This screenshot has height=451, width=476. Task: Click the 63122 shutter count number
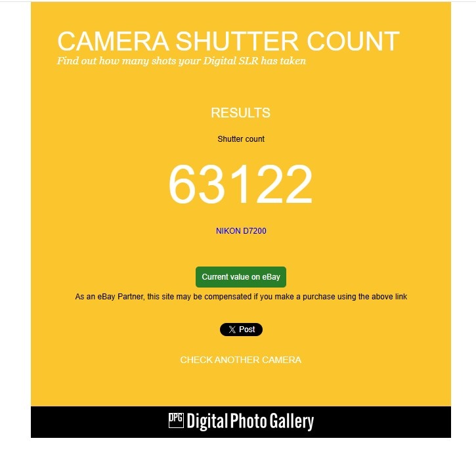(240, 184)
